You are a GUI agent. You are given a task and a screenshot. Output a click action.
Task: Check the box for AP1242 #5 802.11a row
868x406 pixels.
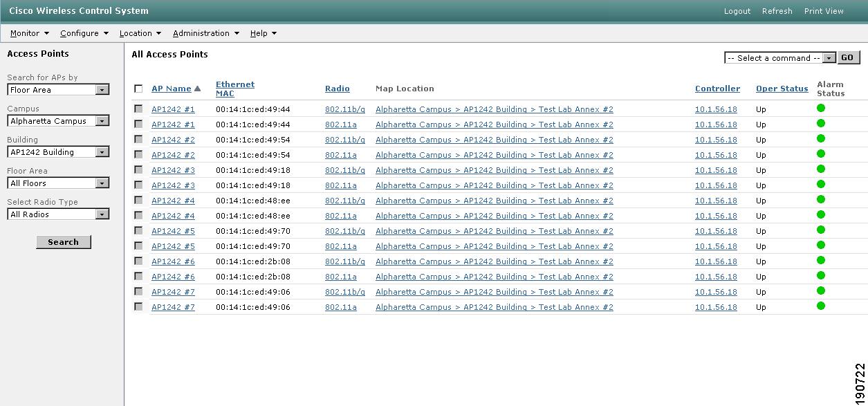[138, 246]
